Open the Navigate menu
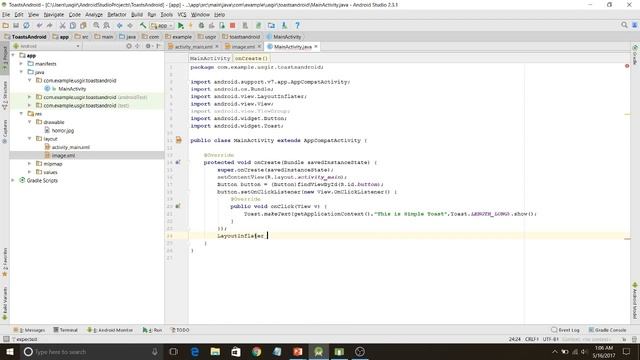Screen dimensions: 640x360 point(54,15)
